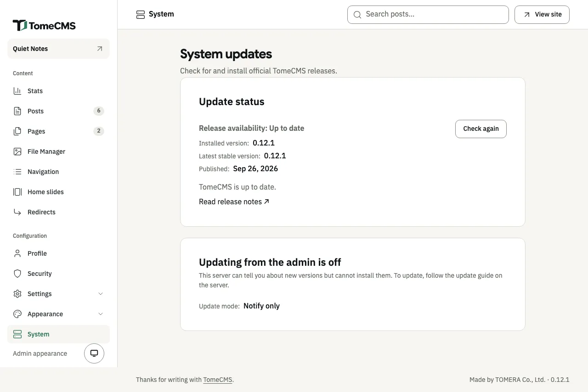Click Release availability: Up to date text
588x392 pixels.
[x=251, y=128]
